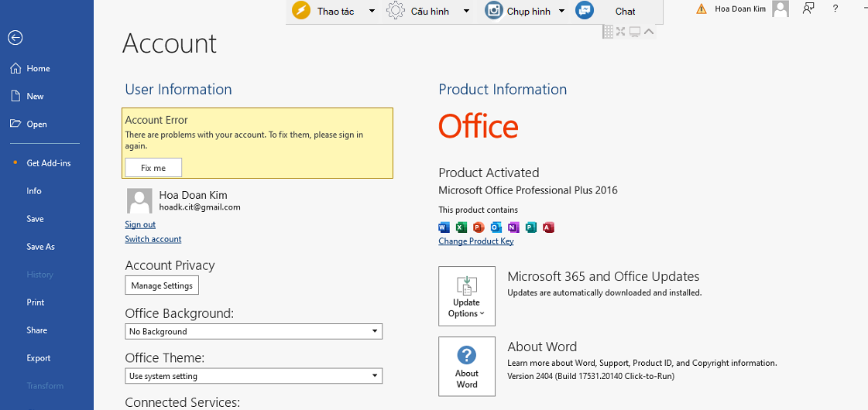Image resolution: width=868 pixels, height=410 pixels.
Task: Click the Cấu hình label
Action: pyautogui.click(x=430, y=11)
